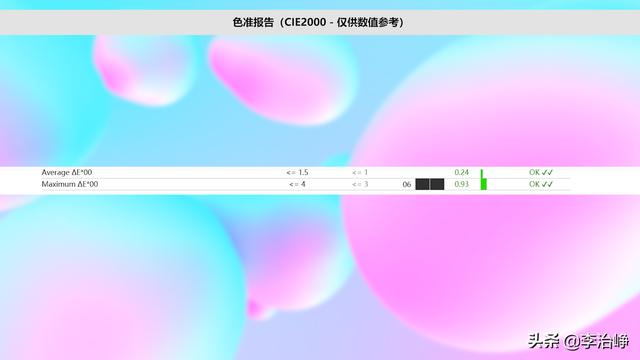Viewport: 640px width, 360px height.
Task: Click OK status in Average ΔE*00 row
Action: pyautogui.click(x=541, y=172)
